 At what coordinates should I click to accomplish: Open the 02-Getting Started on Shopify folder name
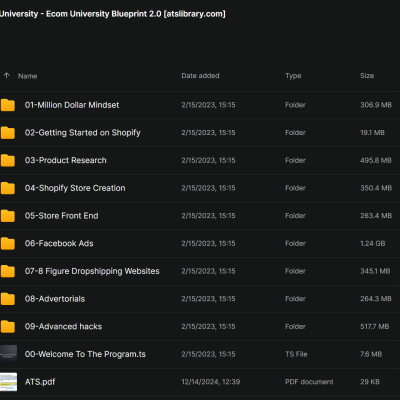click(83, 133)
